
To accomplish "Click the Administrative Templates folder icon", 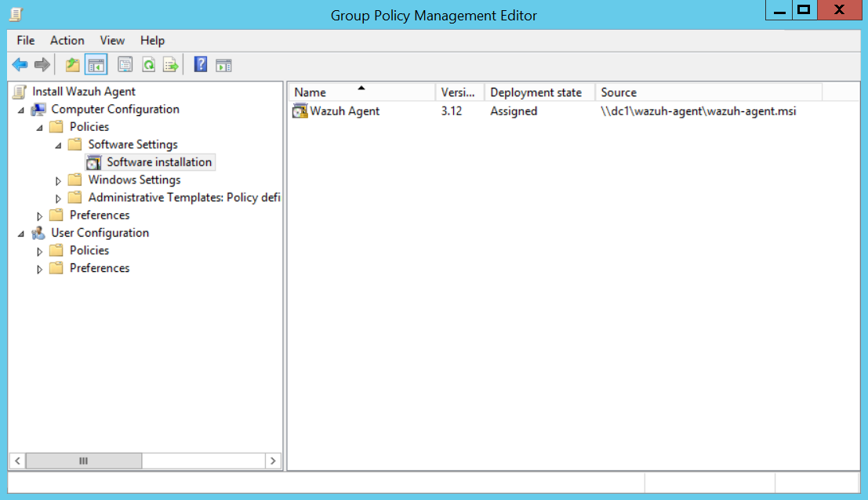I will point(74,197).
